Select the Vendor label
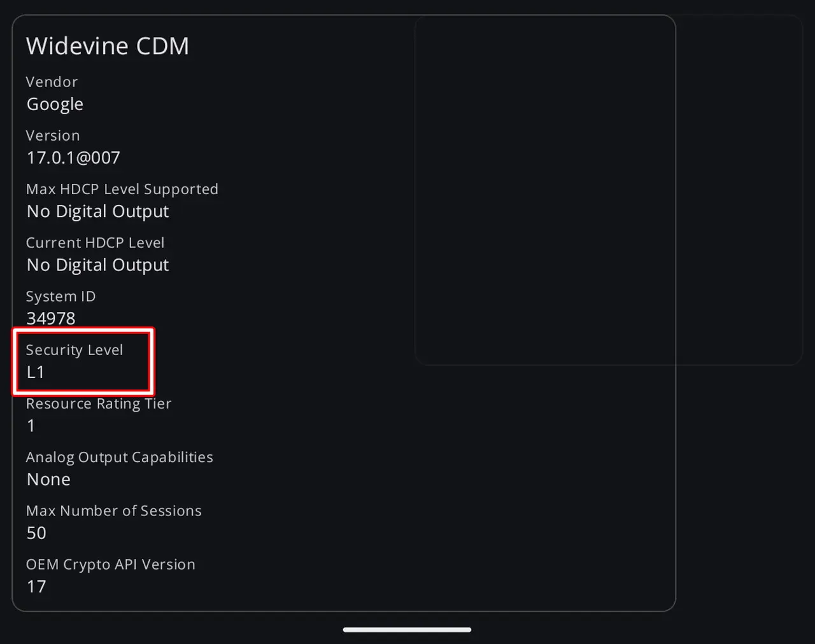Image resolution: width=815 pixels, height=644 pixels. tap(52, 82)
